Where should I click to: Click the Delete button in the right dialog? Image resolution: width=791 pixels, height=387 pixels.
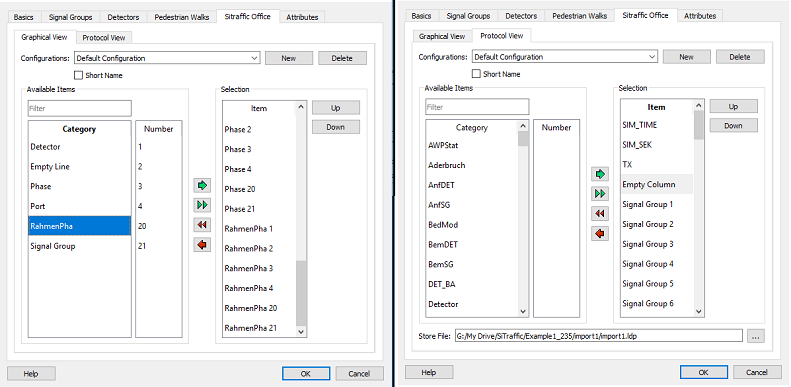tap(740, 57)
